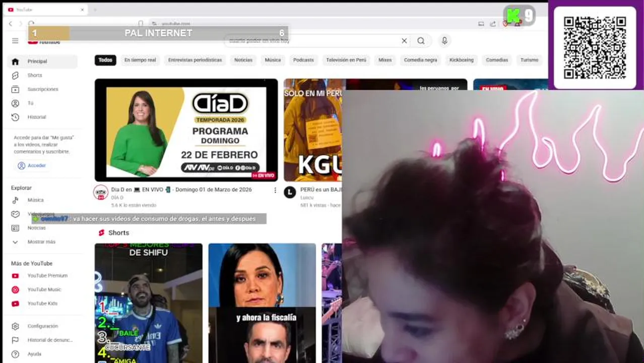Open Historial de denuncias flag icon
This screenshot has width=644, height=363.
(x=15, y=340)
